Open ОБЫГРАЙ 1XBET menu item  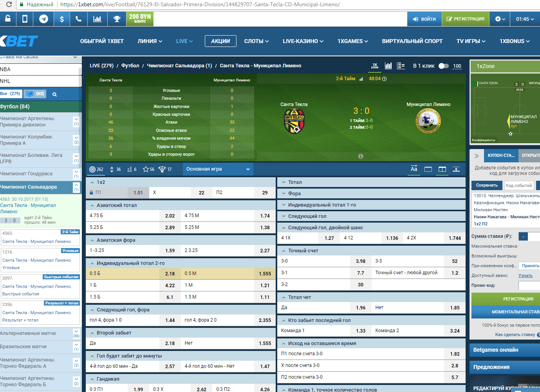(102, 41)
